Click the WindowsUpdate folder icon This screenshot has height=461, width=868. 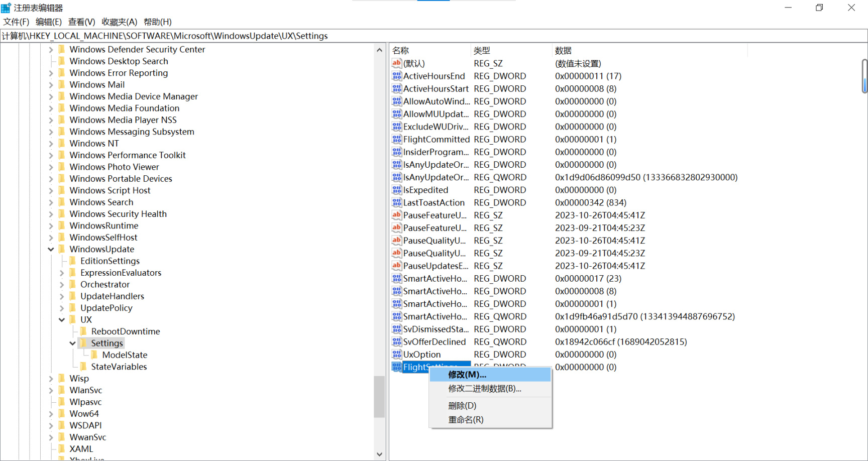[x=62, y=249]
